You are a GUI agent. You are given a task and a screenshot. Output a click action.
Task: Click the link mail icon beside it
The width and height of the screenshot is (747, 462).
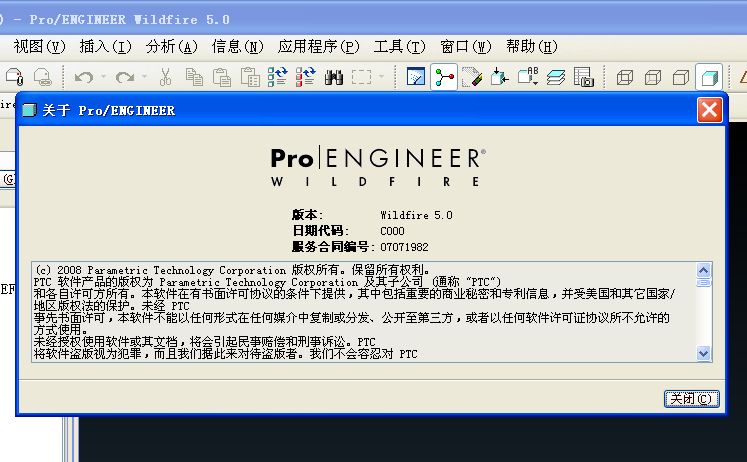pyautogui.click(x=42, y=77)
